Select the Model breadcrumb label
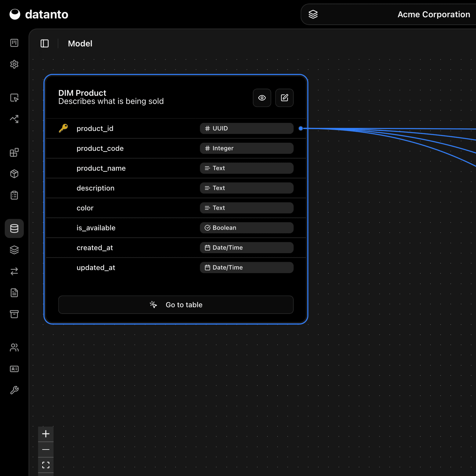Image resolution: width=476 pixels, height=476 pixels. [x=80, y=44]
